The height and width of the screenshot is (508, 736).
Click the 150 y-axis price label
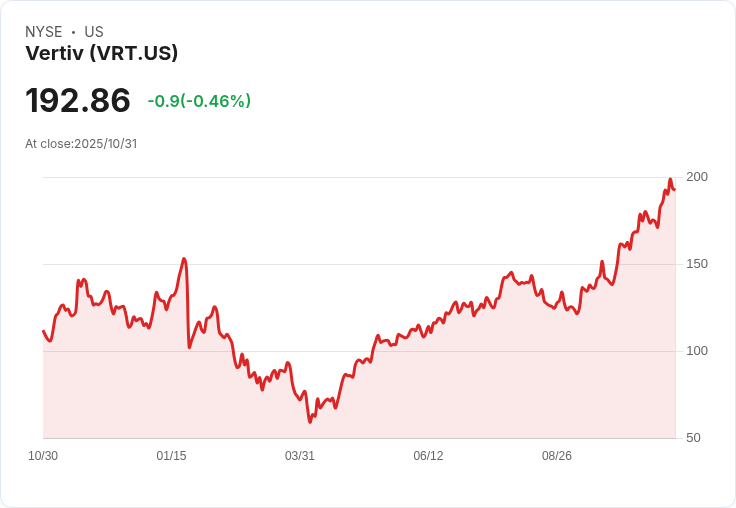(697, 264)
